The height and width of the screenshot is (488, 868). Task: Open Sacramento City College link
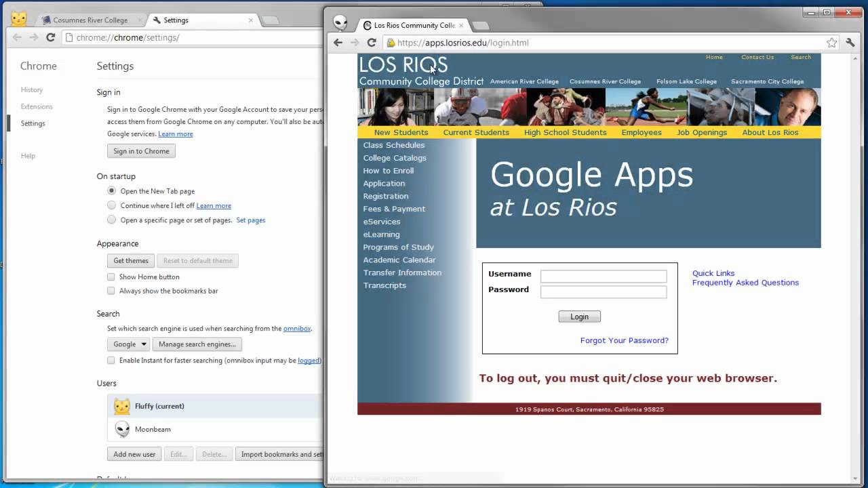767,81
